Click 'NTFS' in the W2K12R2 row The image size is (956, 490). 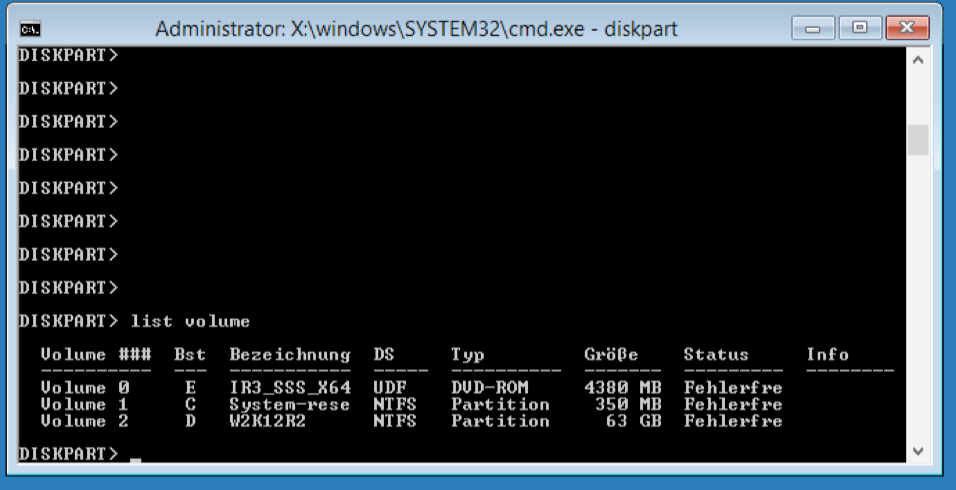click(395, 421)
